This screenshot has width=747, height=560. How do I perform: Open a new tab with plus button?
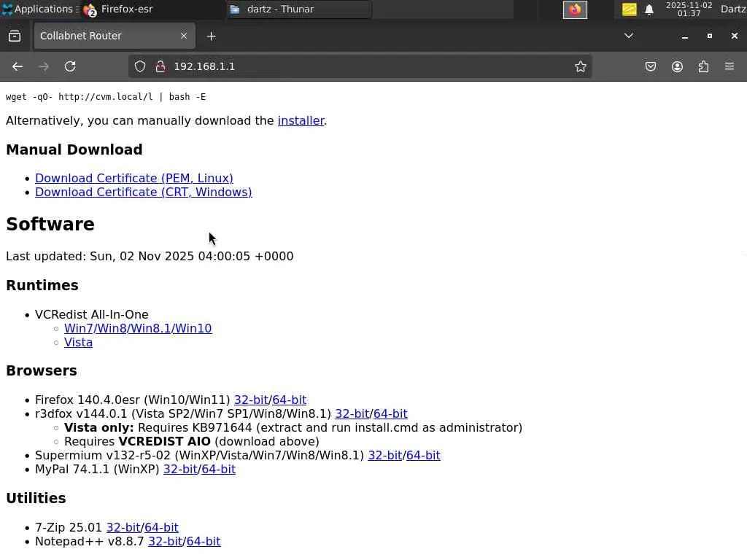[211, 36]
